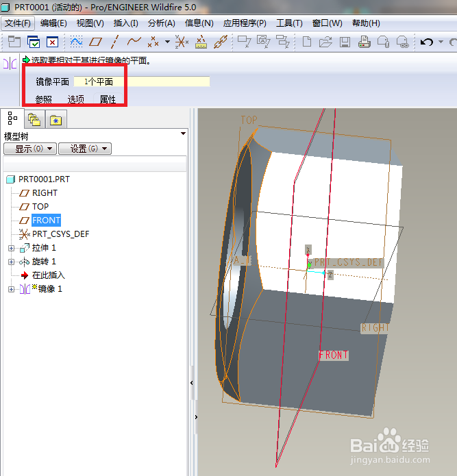Image resolution: width=457 pixels, height=476 pixels.
Task: Open the 设置(G) dropdown in model tree
Action: [x=85, y=149]
